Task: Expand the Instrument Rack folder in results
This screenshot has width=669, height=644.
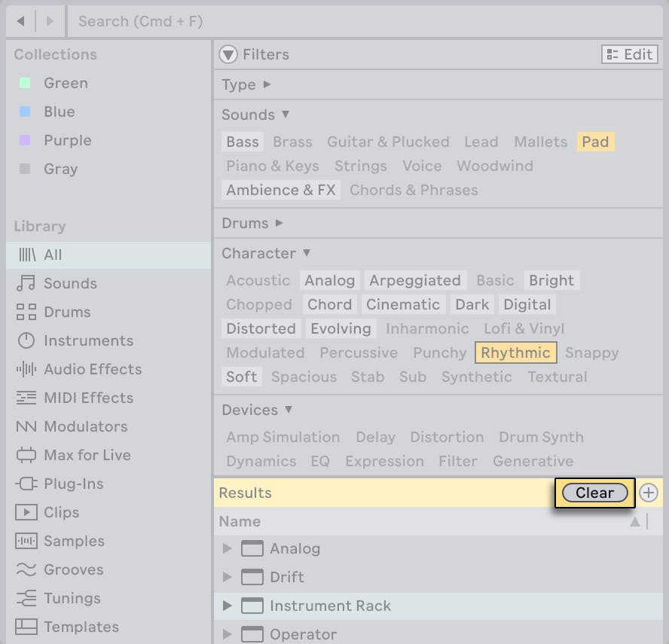Action: 228,606
